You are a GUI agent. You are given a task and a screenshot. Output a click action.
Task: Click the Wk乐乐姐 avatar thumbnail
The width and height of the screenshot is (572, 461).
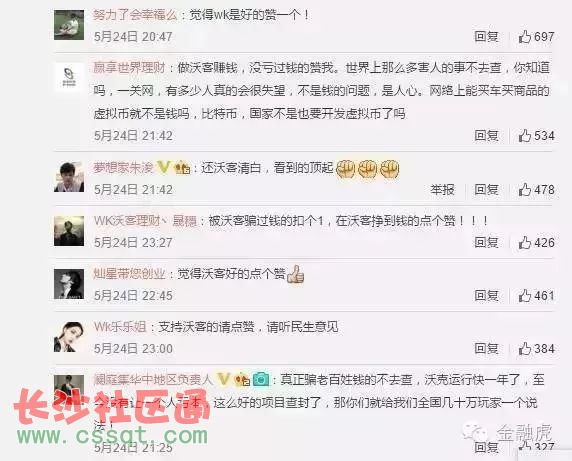[69, 336]
